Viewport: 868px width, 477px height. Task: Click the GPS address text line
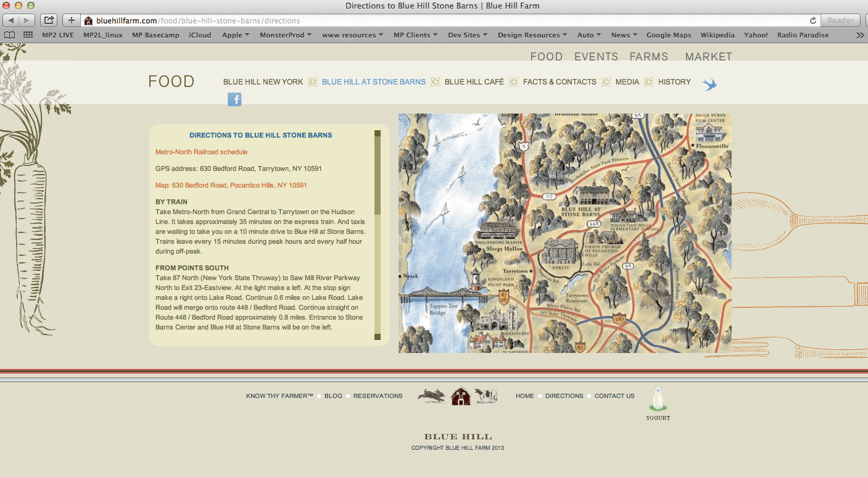coord(239,168)
